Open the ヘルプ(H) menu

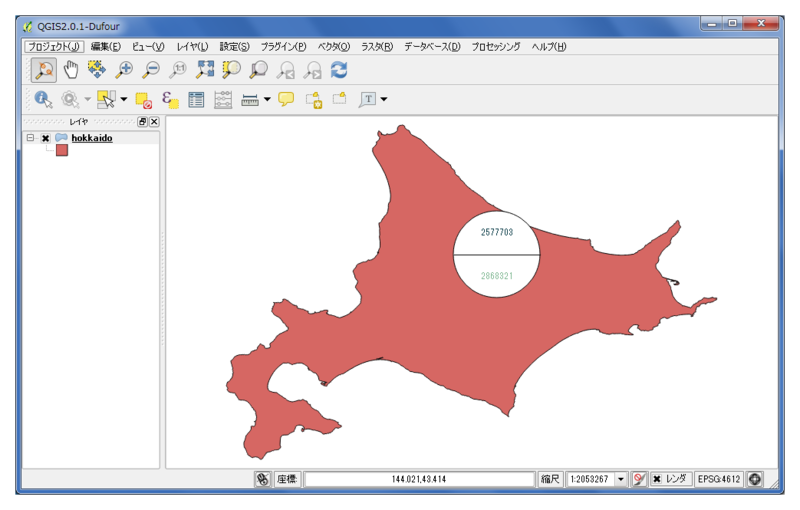tap(549, 46)
